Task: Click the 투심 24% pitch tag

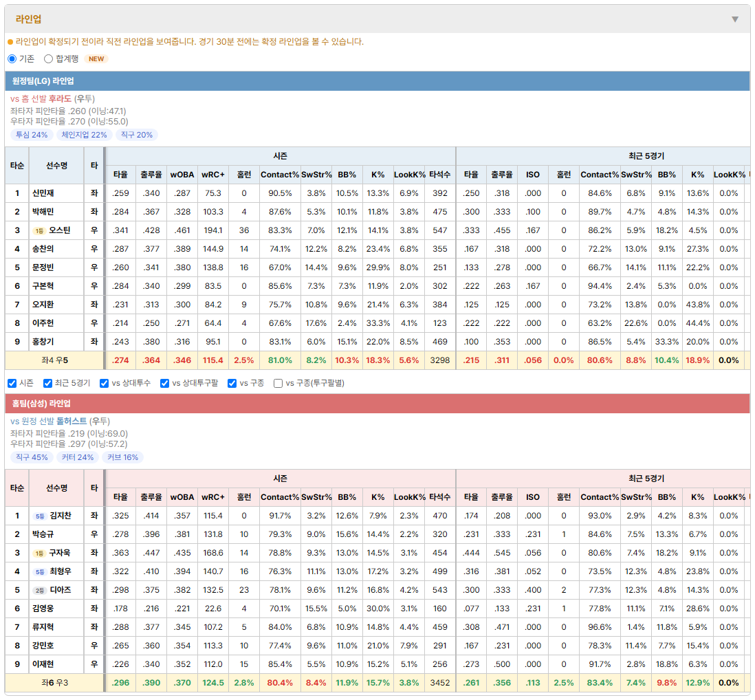Action: (32, 135)
